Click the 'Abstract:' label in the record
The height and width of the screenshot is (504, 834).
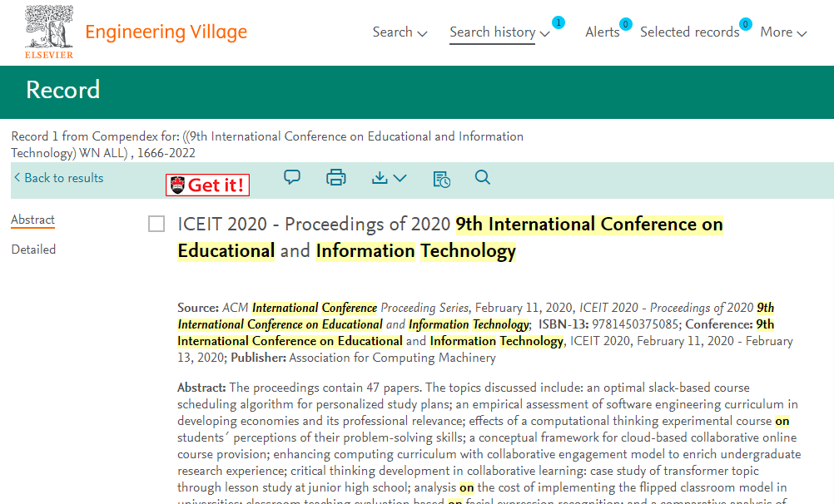point(201,388)
